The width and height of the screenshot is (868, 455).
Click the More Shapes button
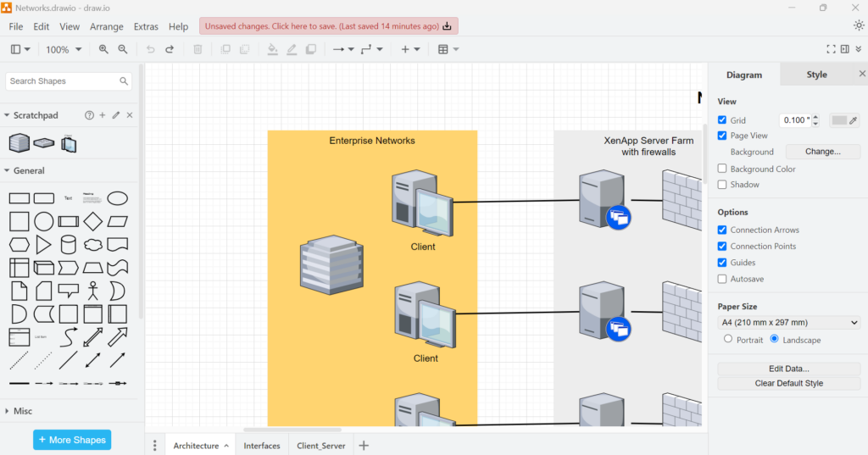72,440
